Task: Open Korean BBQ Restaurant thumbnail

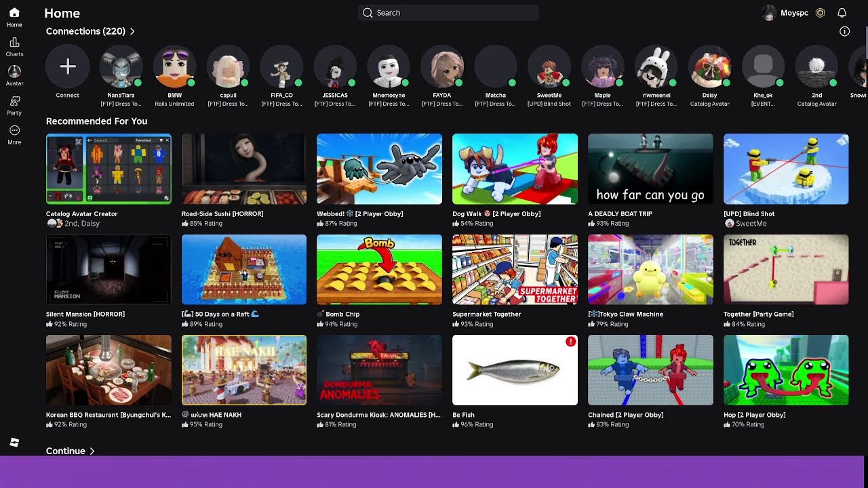Action: click(x=108, y=370)
